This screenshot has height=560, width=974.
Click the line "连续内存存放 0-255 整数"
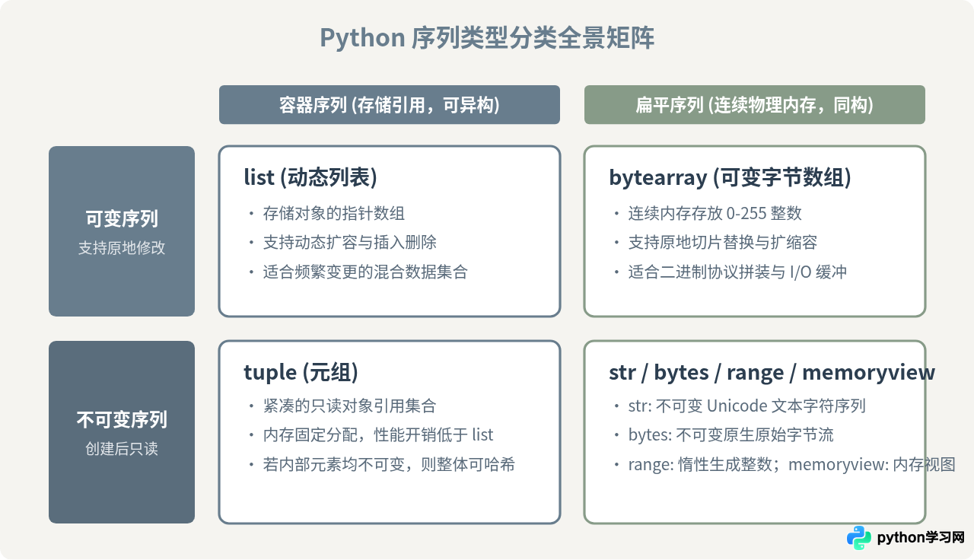715,213
